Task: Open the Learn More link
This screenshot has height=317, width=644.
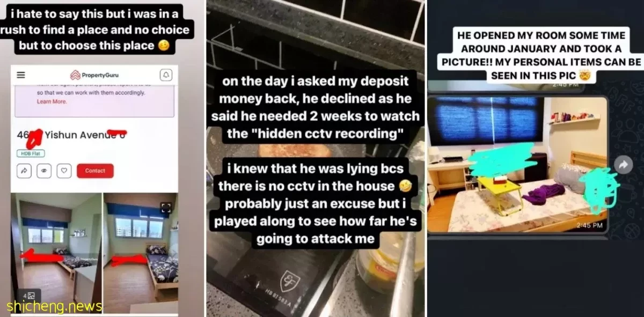Action: tap(52, 101)
